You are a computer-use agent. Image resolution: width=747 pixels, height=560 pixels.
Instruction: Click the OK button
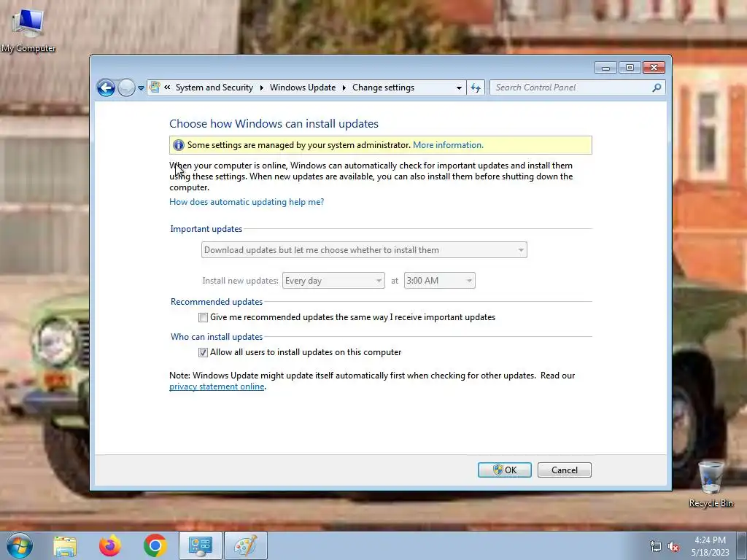pos(505,470)
